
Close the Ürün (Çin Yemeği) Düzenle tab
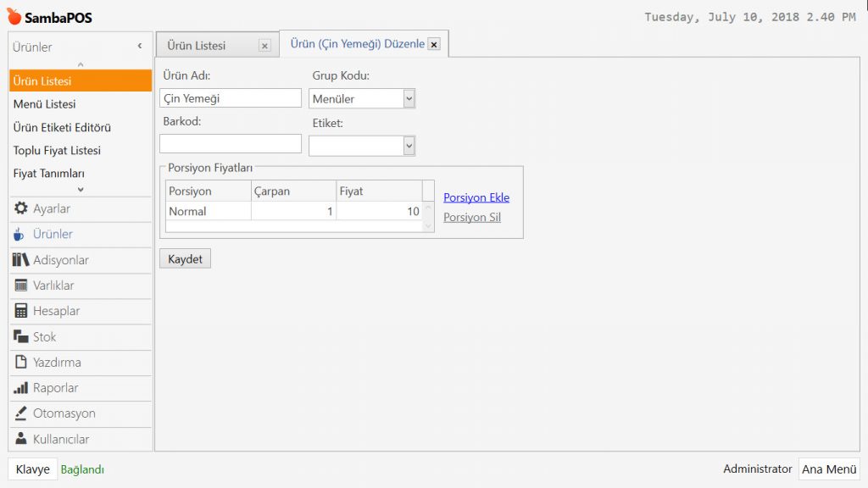(x=434, y=45)
